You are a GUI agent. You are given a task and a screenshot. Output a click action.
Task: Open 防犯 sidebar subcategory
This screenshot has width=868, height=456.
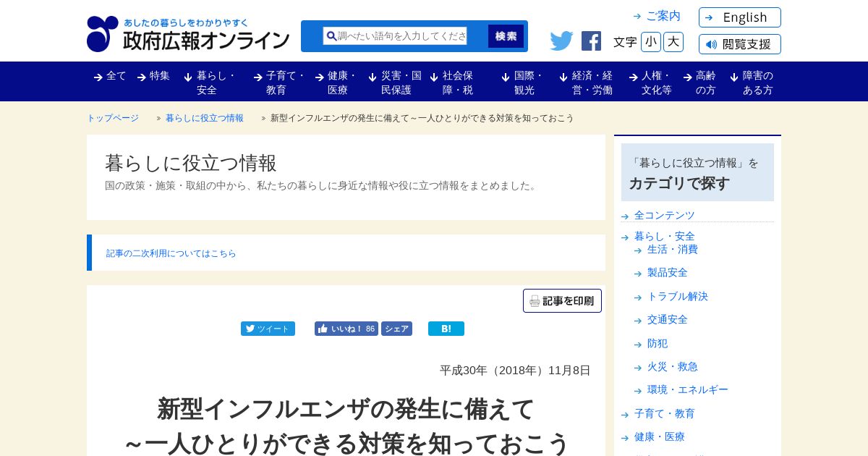pos(658,343)
